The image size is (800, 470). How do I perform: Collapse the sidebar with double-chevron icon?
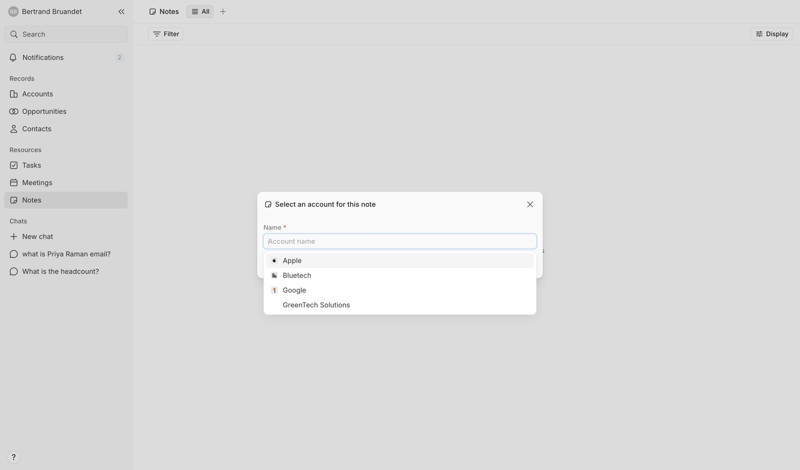(x=121, y=11)
